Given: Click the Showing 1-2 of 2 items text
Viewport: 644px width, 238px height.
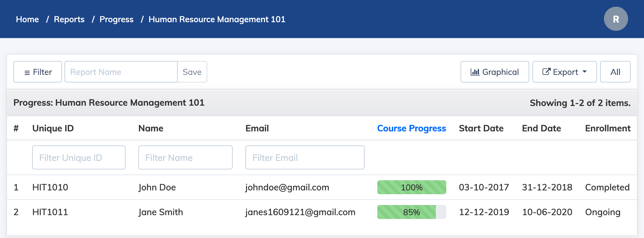Looking at the screenshot, I should click(x=580, y=103).
